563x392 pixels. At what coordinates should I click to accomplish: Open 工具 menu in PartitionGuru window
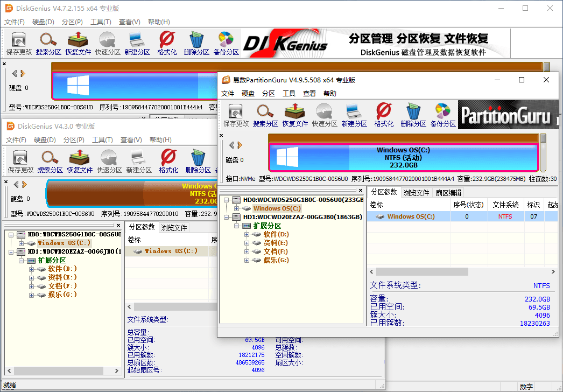[288, 94]
